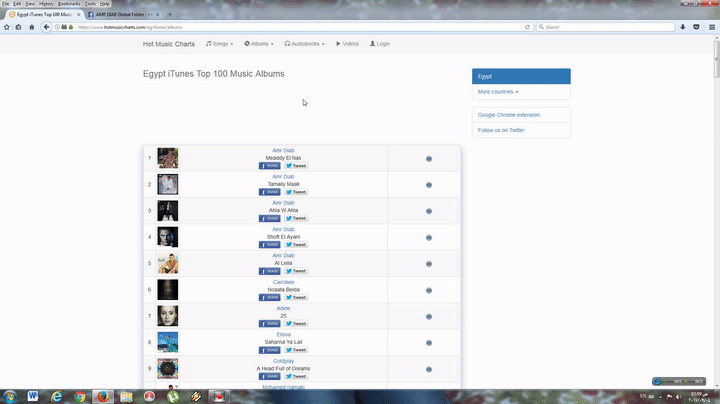Expand the Audiobooks dropdown in navbar
The height and width of the screenshot is (404, 720).
pyautogui.click(x=304, y=44)
